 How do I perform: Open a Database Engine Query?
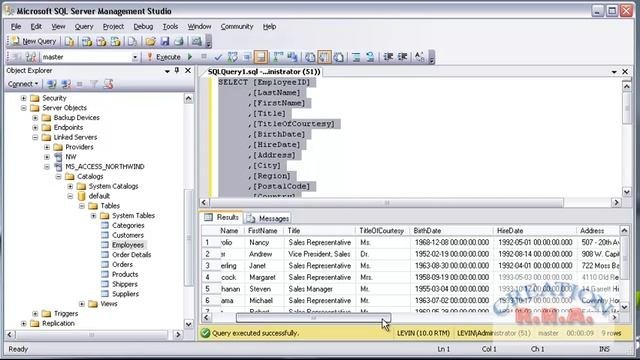[69, 41]
